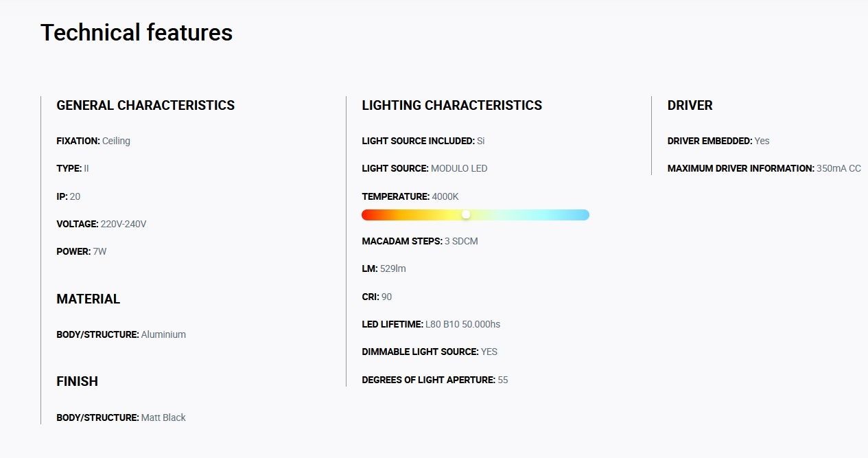Click the TEMPERATURE 4000K label

pos(410,196)
